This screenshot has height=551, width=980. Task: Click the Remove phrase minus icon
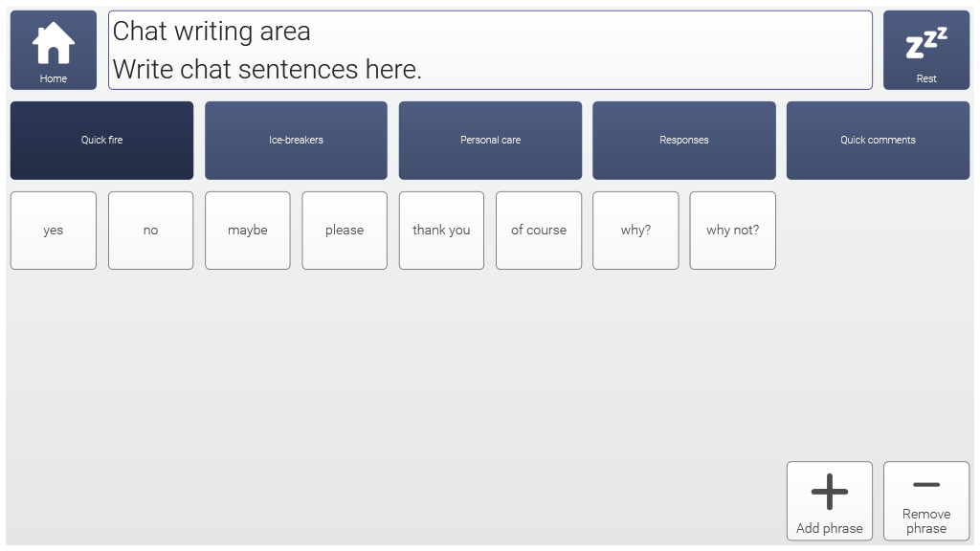coord(925,485)
